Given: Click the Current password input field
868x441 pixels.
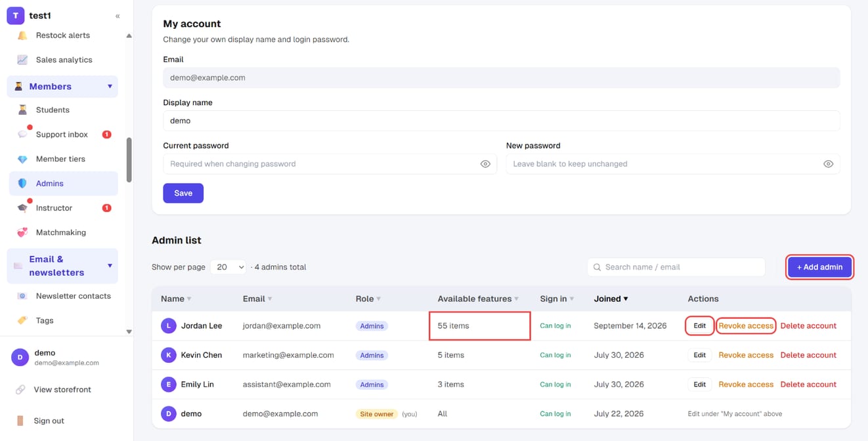Looking at the screenshot, I should tap(330, 164).
